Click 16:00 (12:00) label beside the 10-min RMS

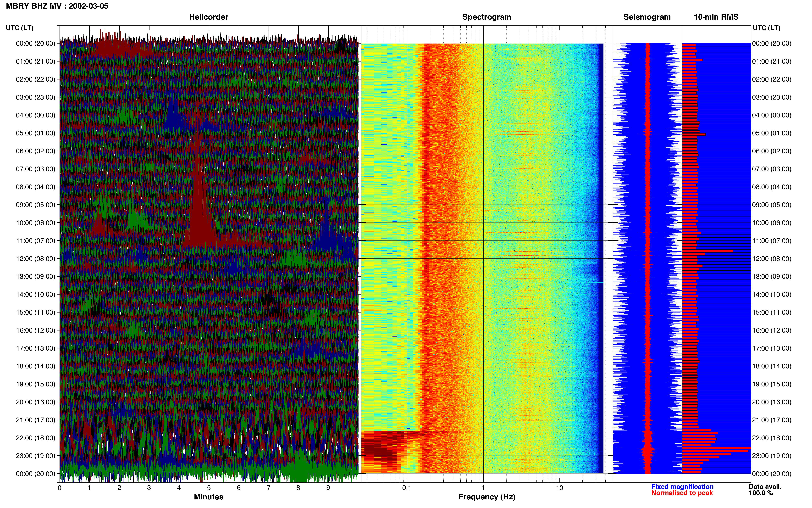point(772,330)
